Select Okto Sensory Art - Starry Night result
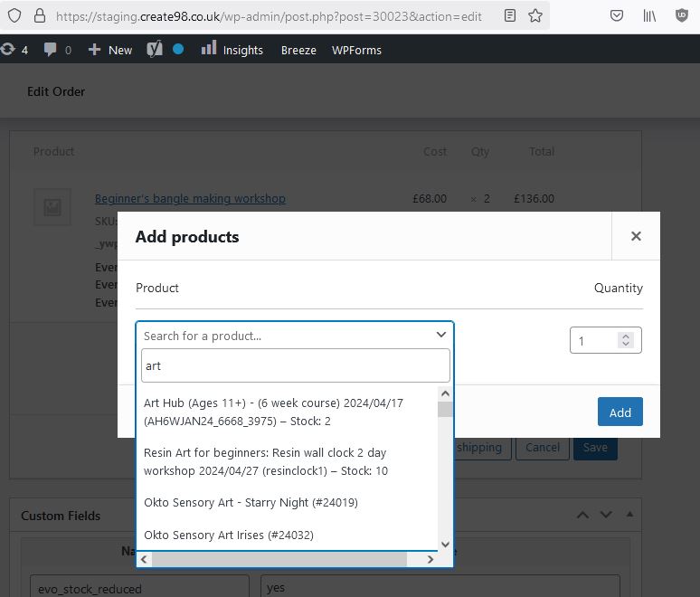Screen dimensions: 700x597 point(287,502)
